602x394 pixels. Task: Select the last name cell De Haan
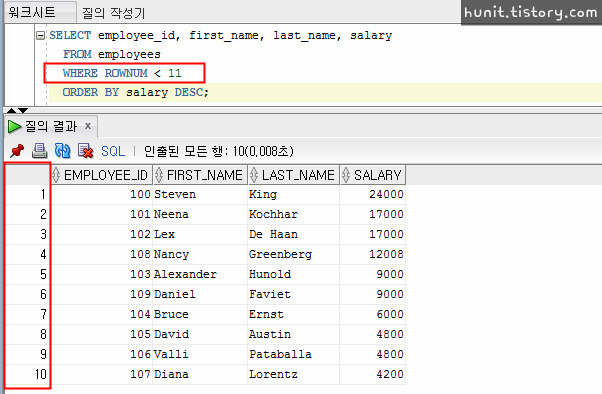[294, 234]
